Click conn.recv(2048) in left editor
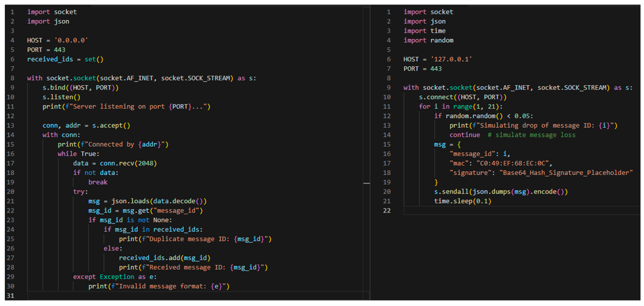This screenshot has width=644, height=306. (128, 163)
